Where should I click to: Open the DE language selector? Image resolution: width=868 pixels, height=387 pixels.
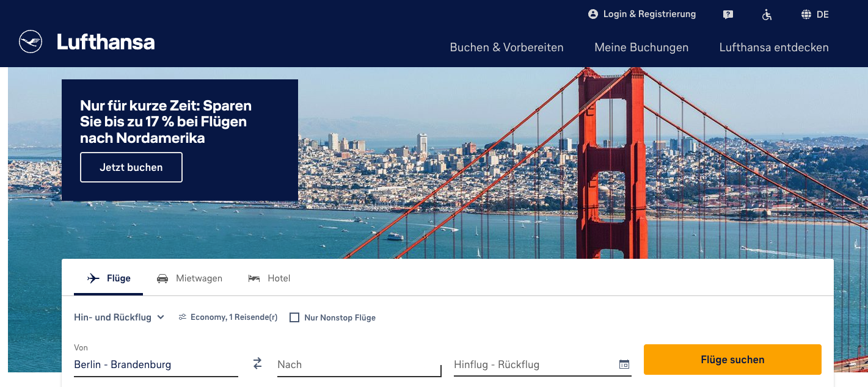tap(815, 15)
